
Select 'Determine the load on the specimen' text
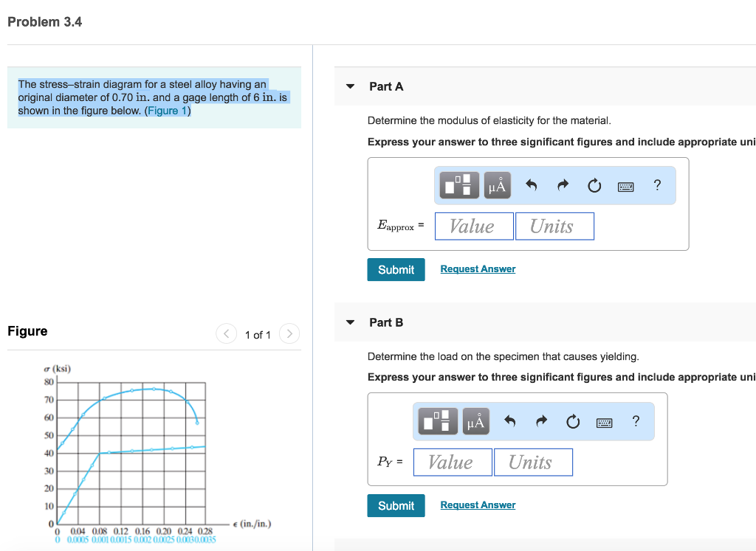(x=503, y=356)
